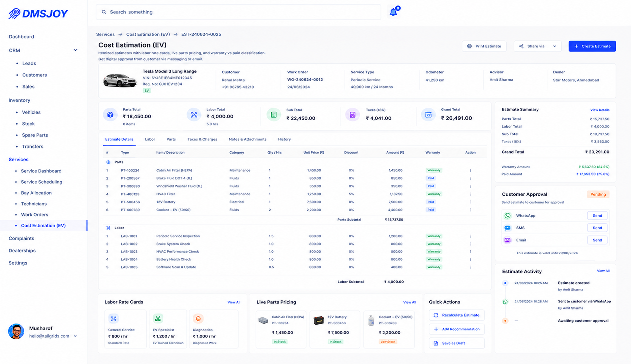Open View All for Estimate Activity
The height and width of the screenshot is (364, 631).
[x=603, y=271]
